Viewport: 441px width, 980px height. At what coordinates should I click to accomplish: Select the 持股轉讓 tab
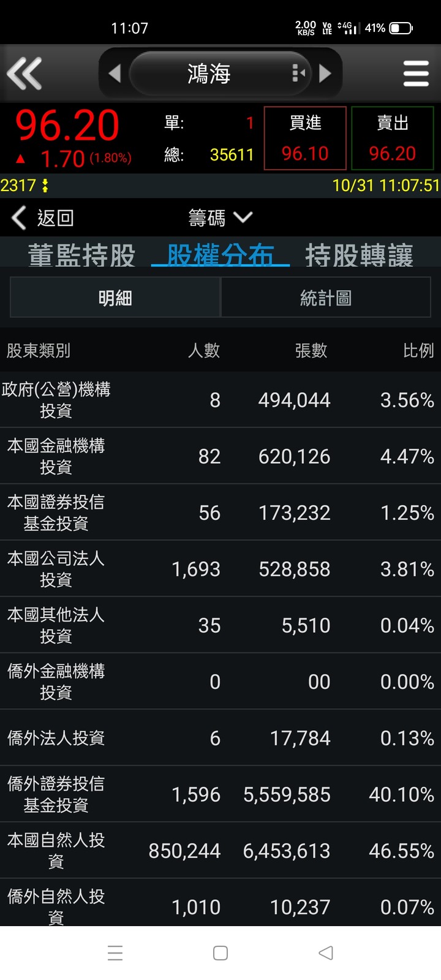click(360, 254)
